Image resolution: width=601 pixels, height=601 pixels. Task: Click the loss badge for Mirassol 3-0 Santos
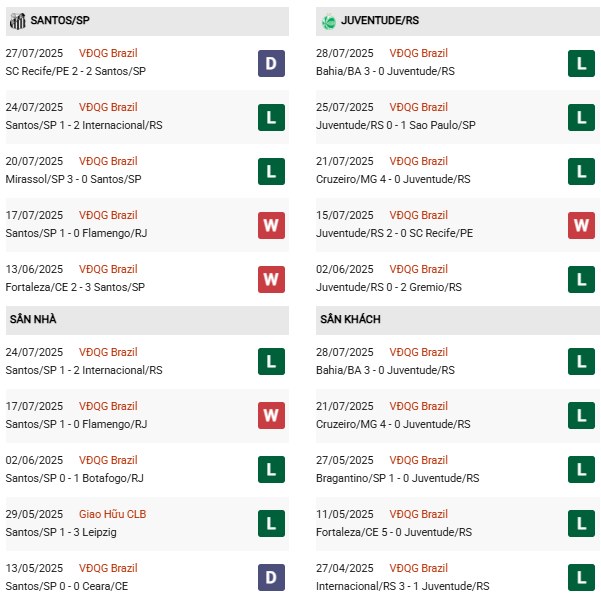point(270,171)
